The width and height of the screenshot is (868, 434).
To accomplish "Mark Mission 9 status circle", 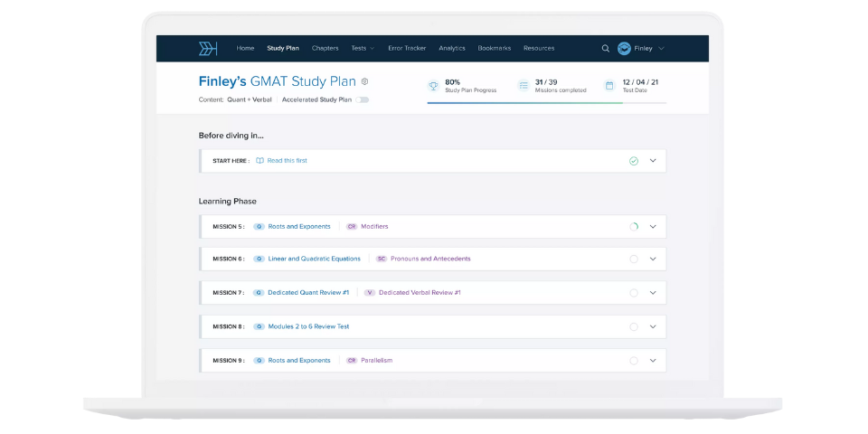I will (x=634, y=361).
